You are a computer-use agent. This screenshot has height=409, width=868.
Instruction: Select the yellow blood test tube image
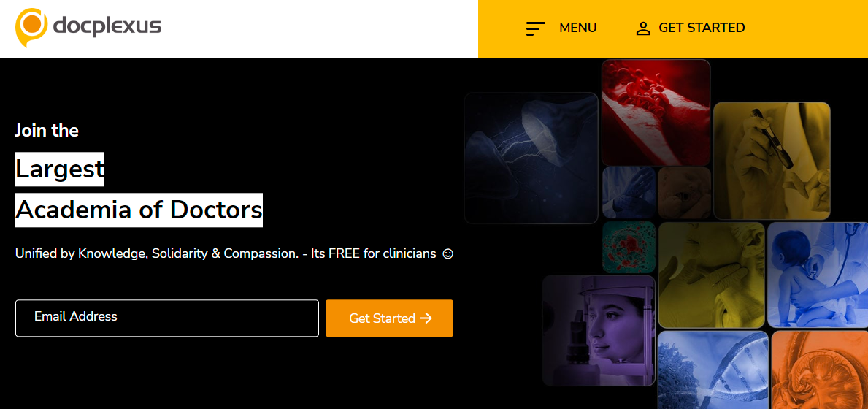[x=772, y=161]
